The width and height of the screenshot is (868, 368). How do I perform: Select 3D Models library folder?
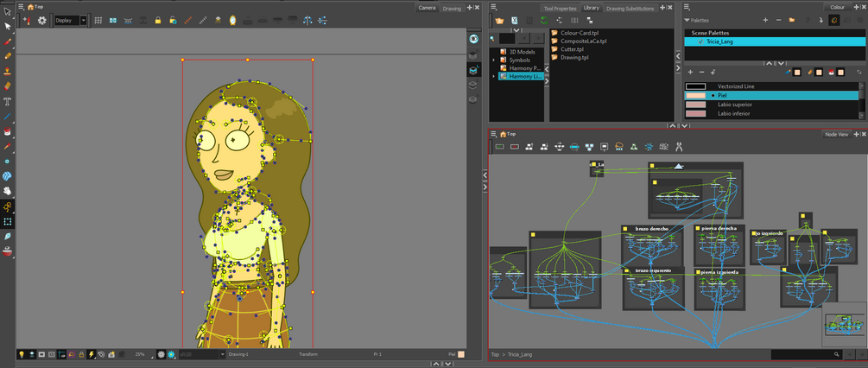[522, 52]
